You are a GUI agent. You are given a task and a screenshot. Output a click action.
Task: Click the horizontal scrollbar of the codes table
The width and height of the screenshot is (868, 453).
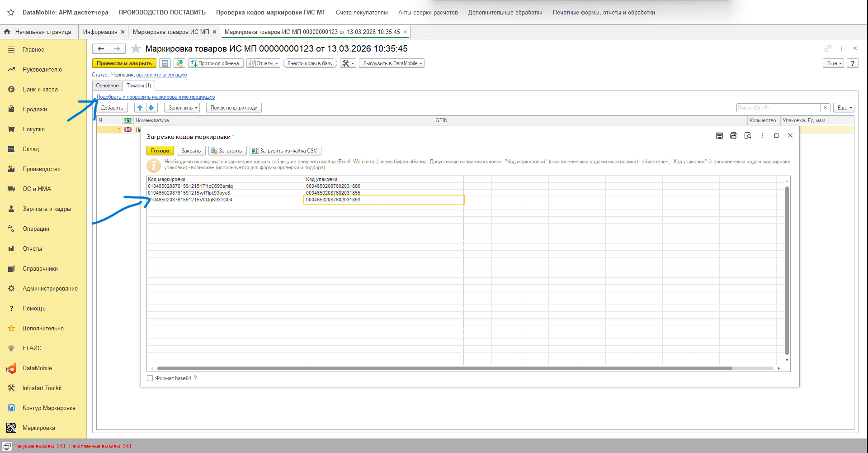tap(444, 368)
